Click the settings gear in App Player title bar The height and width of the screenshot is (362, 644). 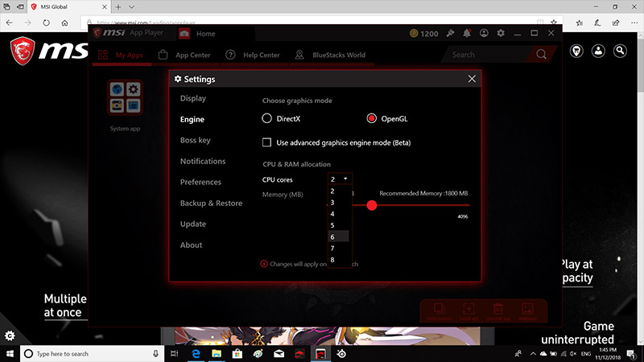[x=500, y=34]
